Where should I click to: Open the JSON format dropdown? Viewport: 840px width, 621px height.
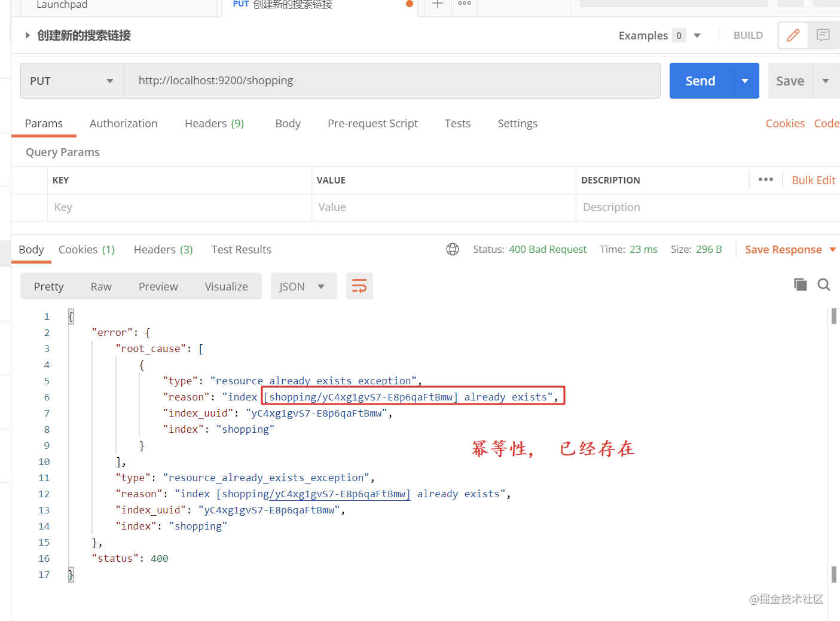coord(304,286)
